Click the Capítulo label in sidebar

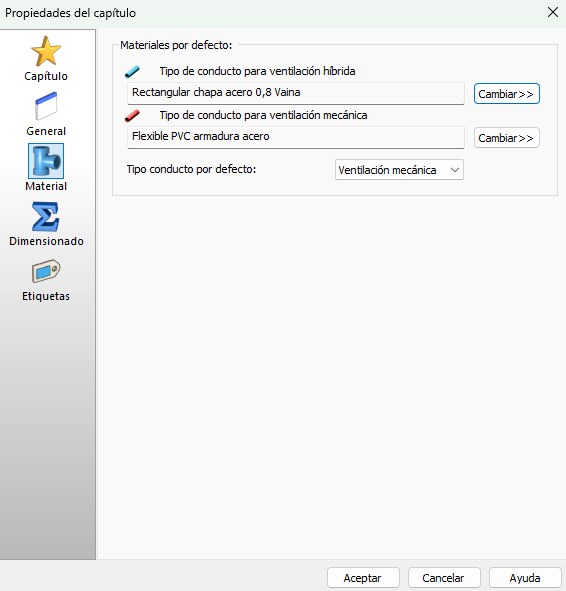pyautogui.click(x=46, y=76)
